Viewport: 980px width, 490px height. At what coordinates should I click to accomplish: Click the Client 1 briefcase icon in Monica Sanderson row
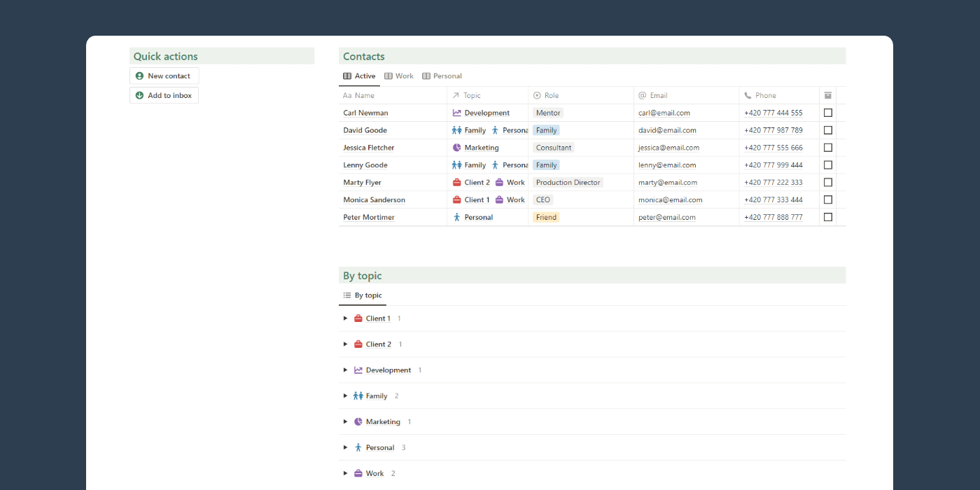pyautogui.click(x=457, y=199)
